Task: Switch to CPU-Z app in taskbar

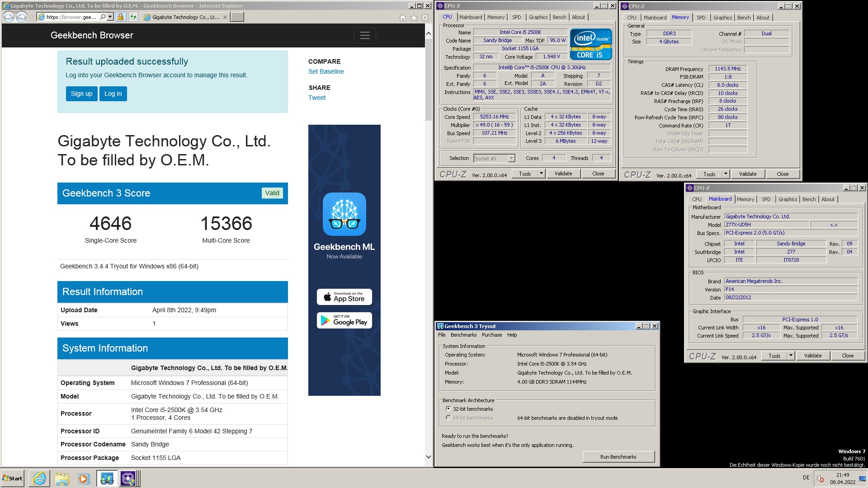Action: [x=128, y=479]
